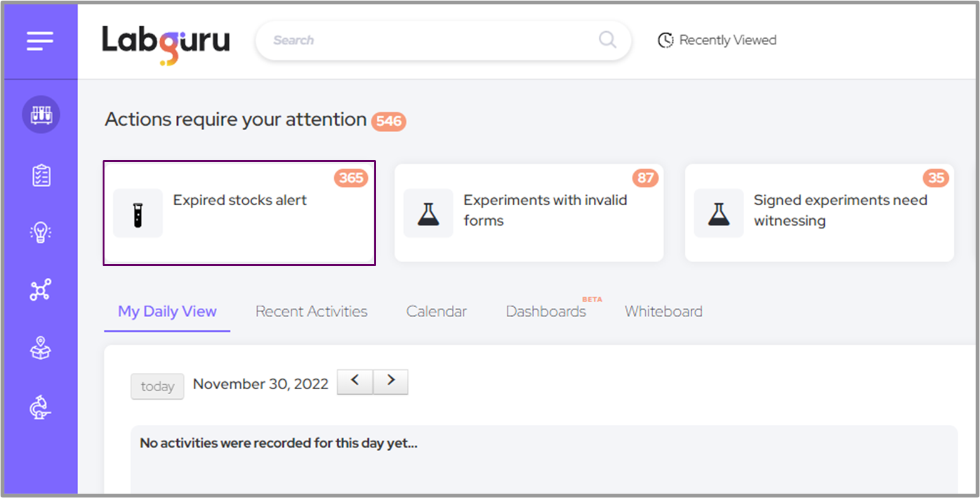Open the clipboard checklist sidebar icon
980x498 pixels.
point(41,176)
